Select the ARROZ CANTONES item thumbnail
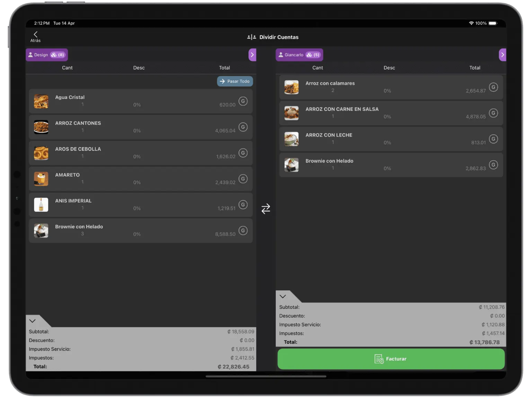 click(41, 127)
